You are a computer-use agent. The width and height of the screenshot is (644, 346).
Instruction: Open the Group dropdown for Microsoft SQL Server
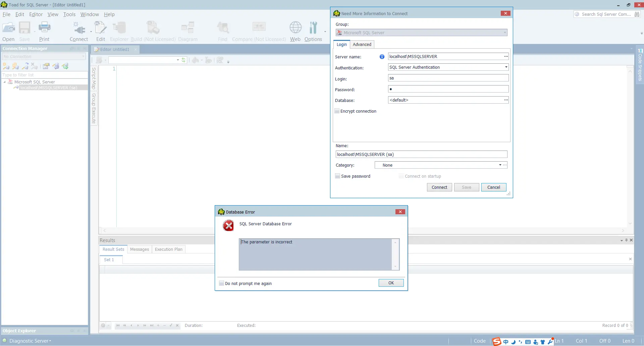[505, 33]
